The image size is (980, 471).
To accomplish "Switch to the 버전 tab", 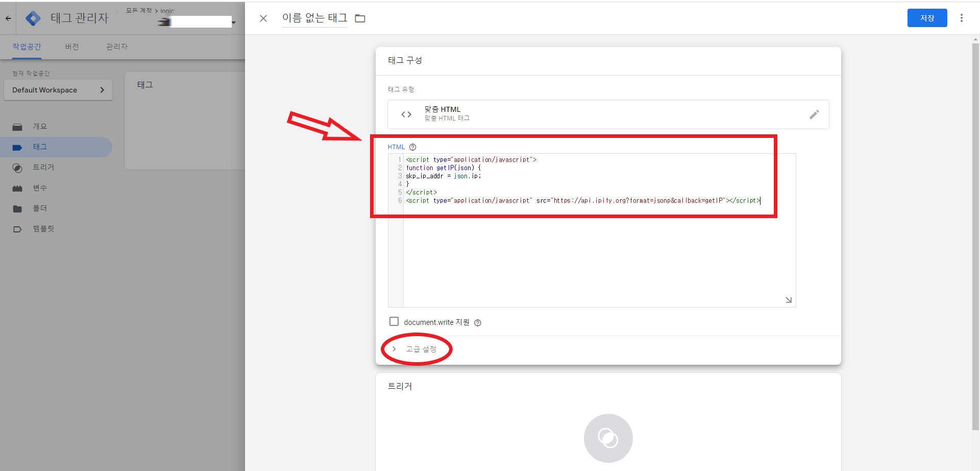I will (72, 46).
